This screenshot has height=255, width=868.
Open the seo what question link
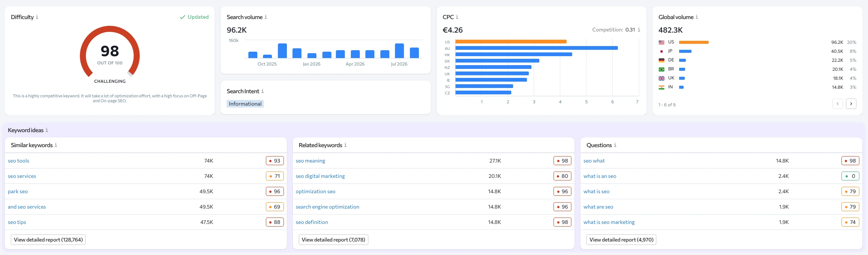594,161
